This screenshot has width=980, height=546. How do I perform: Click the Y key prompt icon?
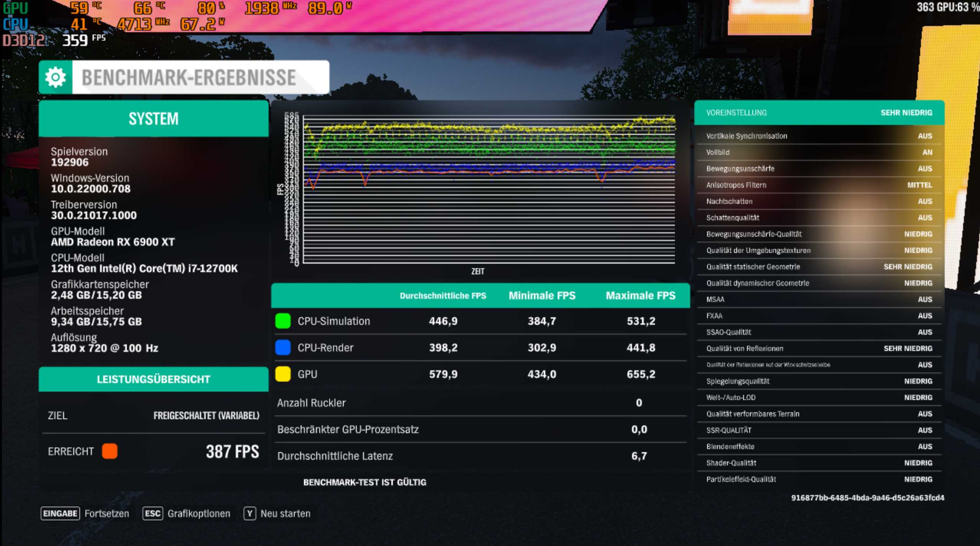(x=250, y=513)
